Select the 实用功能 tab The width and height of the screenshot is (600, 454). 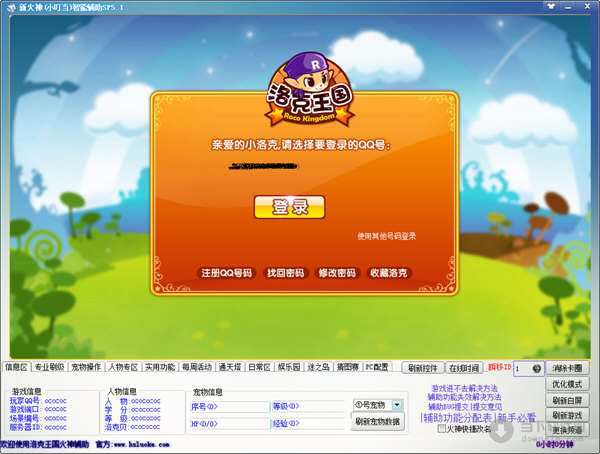(x=160, y=367)
